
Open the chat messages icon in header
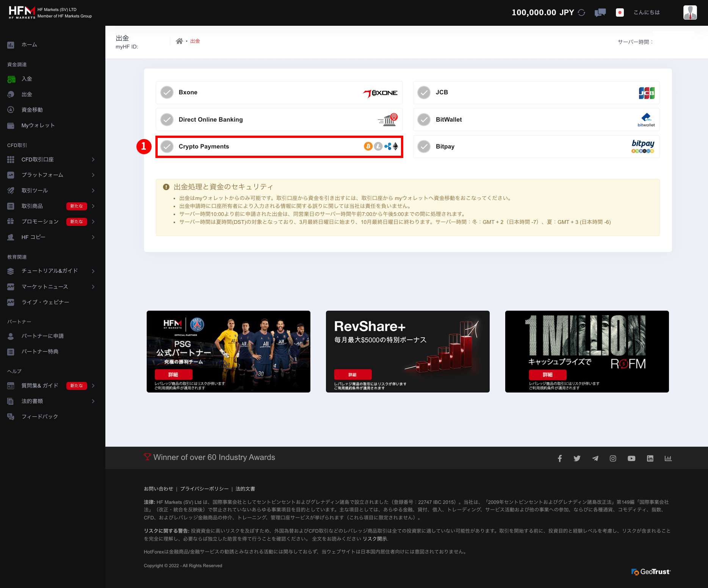[x=600, y=12]
